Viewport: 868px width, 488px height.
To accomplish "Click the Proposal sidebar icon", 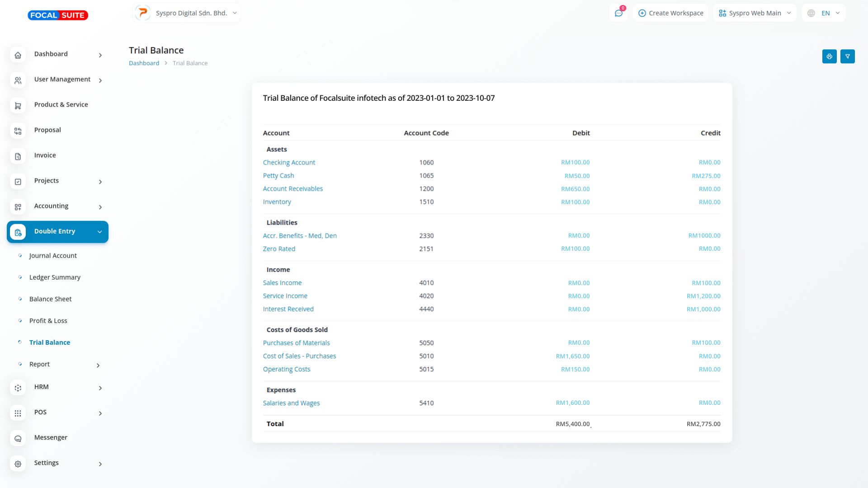I will (18, 131).
